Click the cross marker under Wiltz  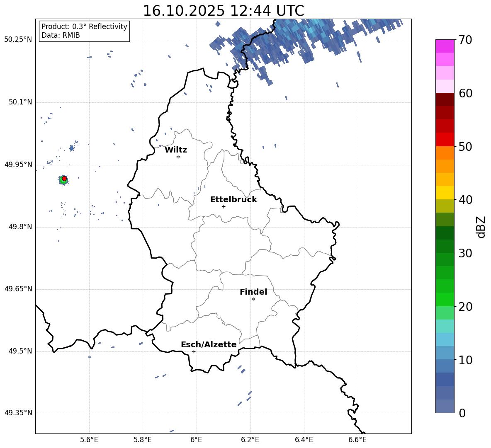pos(178,157)
